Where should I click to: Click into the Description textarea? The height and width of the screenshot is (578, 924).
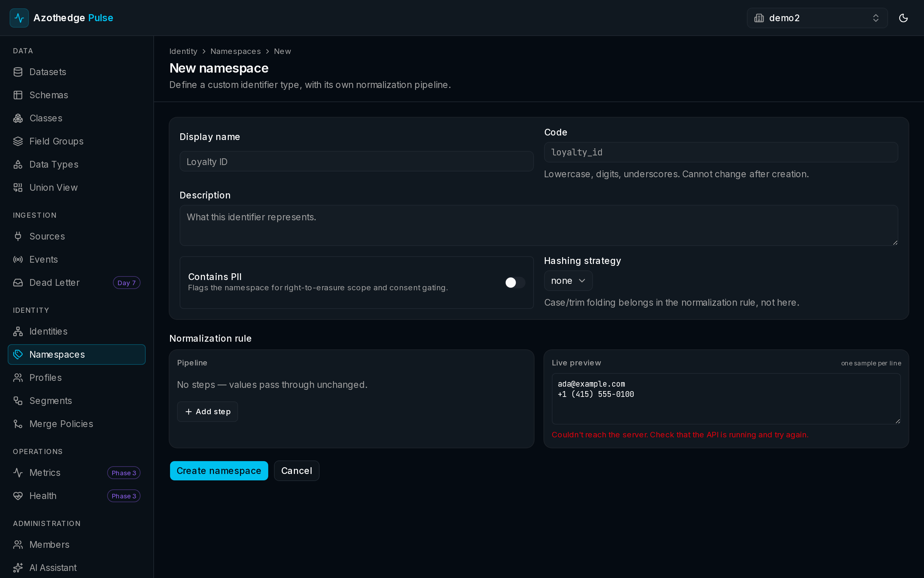coord(539,225)
